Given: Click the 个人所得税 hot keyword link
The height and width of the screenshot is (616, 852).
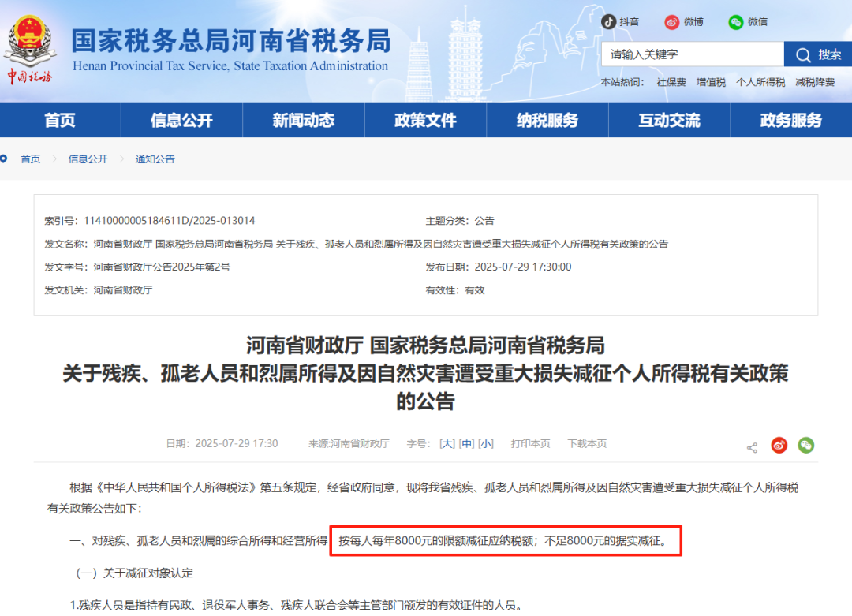Looking at the screenshot, I should pos(760,81).
